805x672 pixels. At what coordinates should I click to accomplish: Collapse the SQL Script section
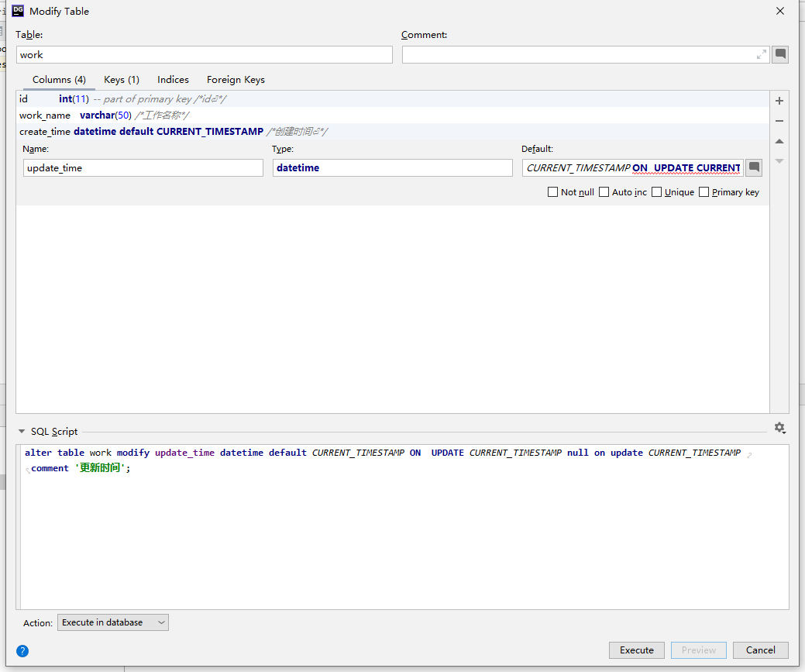[x=21, y=432]
